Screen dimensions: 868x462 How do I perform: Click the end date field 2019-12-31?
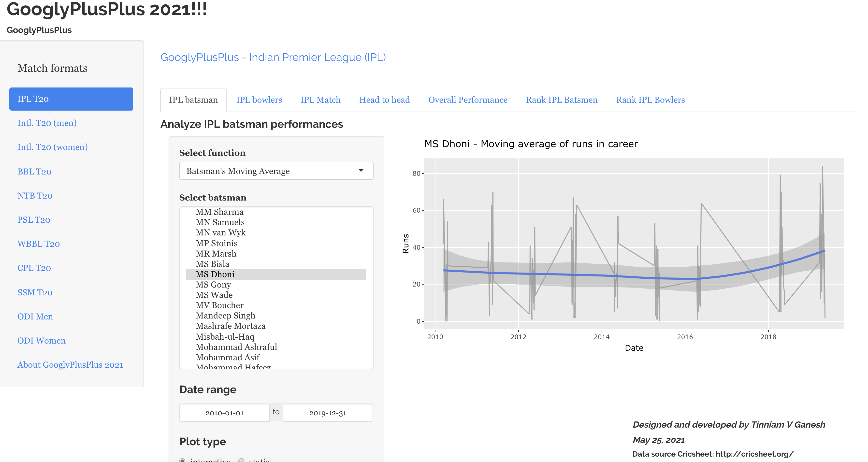pyautogui.click(x=328, y=413)
